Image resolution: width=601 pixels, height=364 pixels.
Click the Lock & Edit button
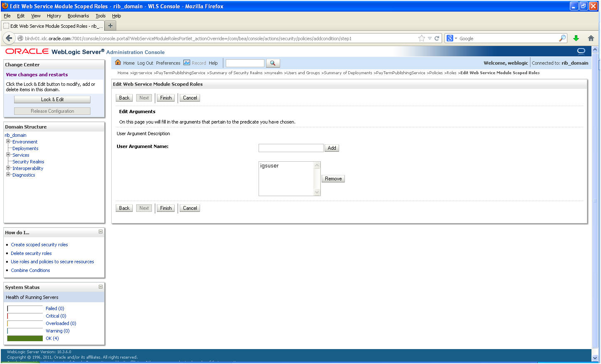(52, 99)
